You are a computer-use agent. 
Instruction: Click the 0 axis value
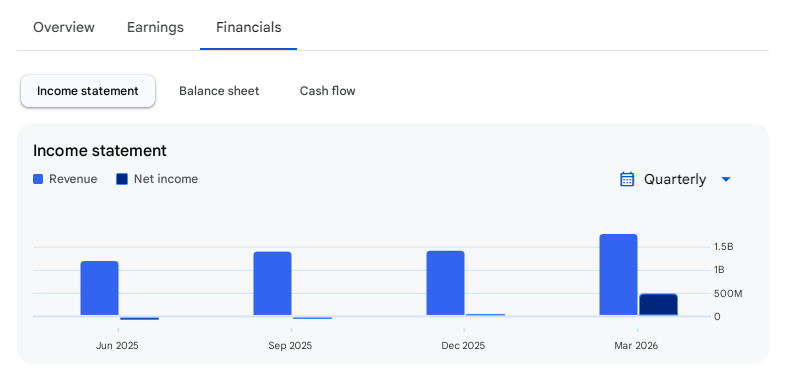pyautogui.click(x=717, y=317)
